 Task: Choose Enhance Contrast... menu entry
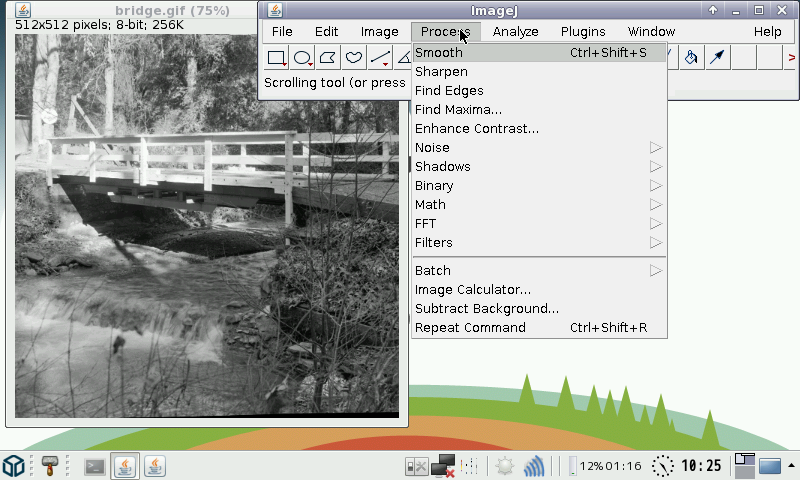pyautogui.click(x=540, y=129)
